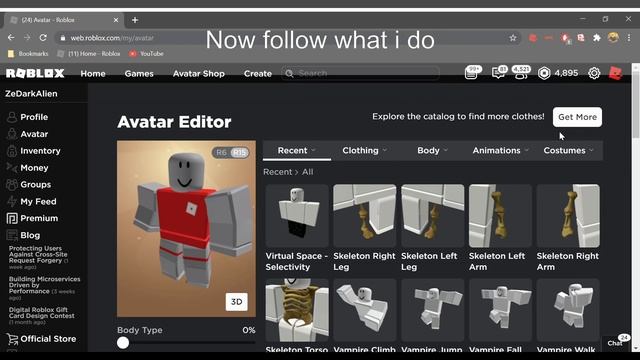Expand the Recent dropdown tab
The image size is (640, 360).
297,151
